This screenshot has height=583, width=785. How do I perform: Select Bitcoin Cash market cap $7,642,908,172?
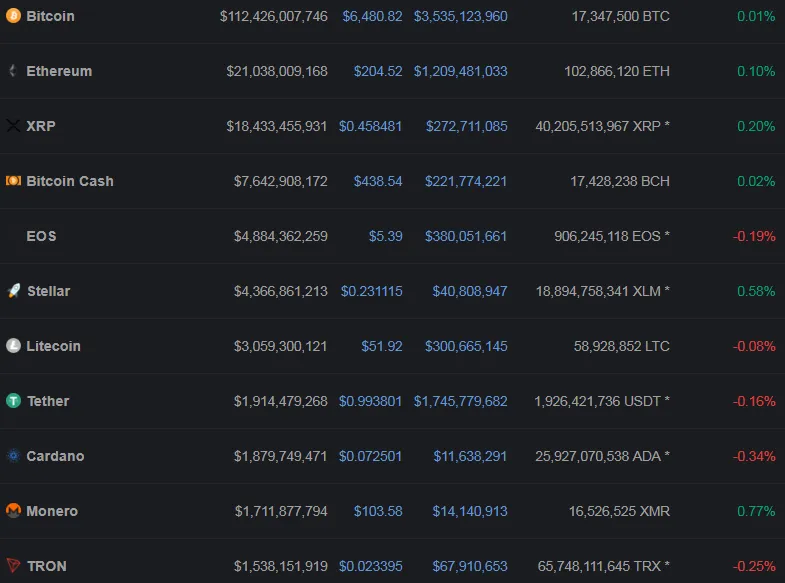pos(281,181)
